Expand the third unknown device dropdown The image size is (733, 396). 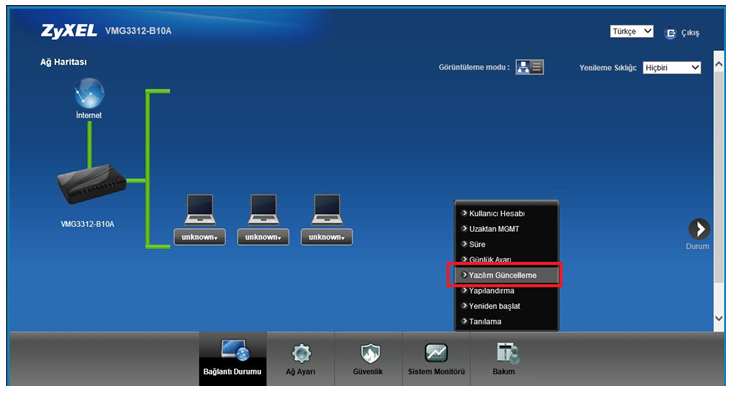[x=327, y=237]
